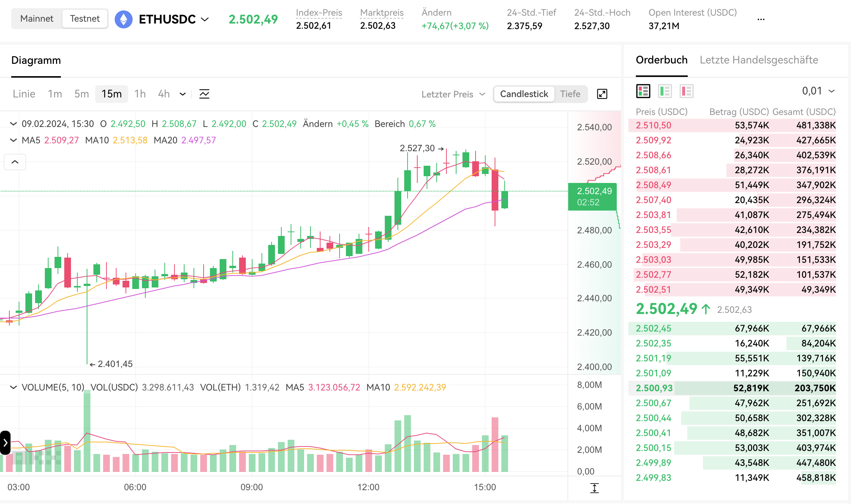
Task: Switch chart view to Tiefe
Action: pos(570,94)
